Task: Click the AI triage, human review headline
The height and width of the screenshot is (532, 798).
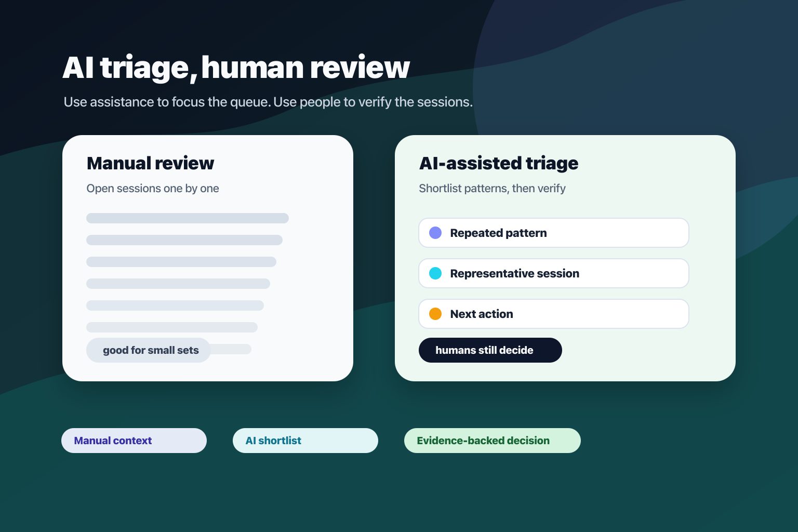Action: click(236, 68)
